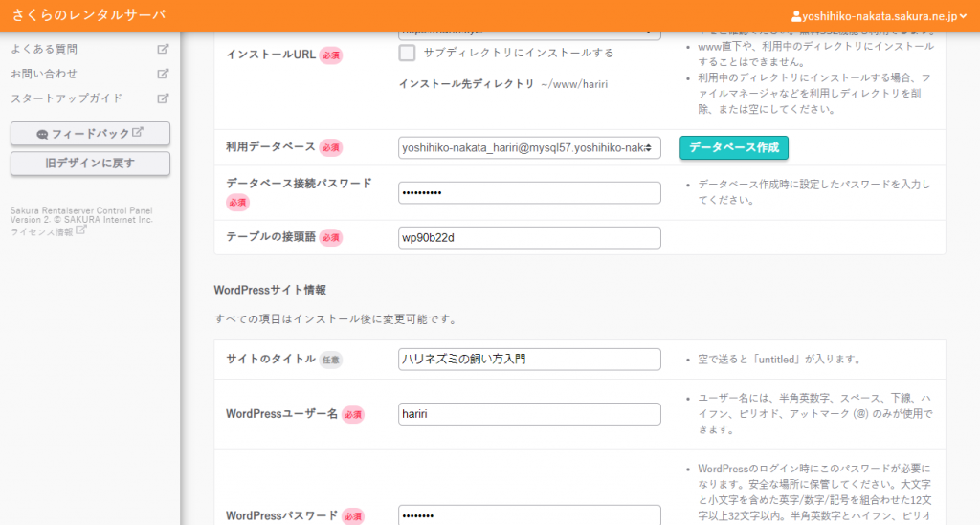
Task: Click external link icon next to ライセンス情報
Action: pyautogui.click(x=80, y=230)
